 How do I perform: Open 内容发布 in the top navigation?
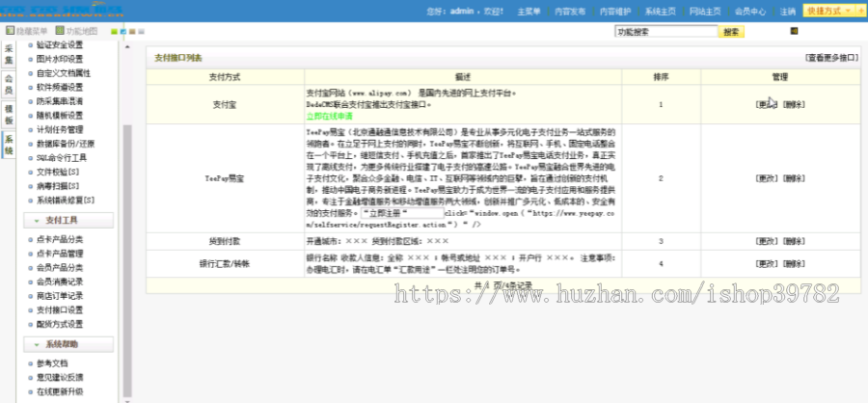pyautogui.click(x=570, y=11)
